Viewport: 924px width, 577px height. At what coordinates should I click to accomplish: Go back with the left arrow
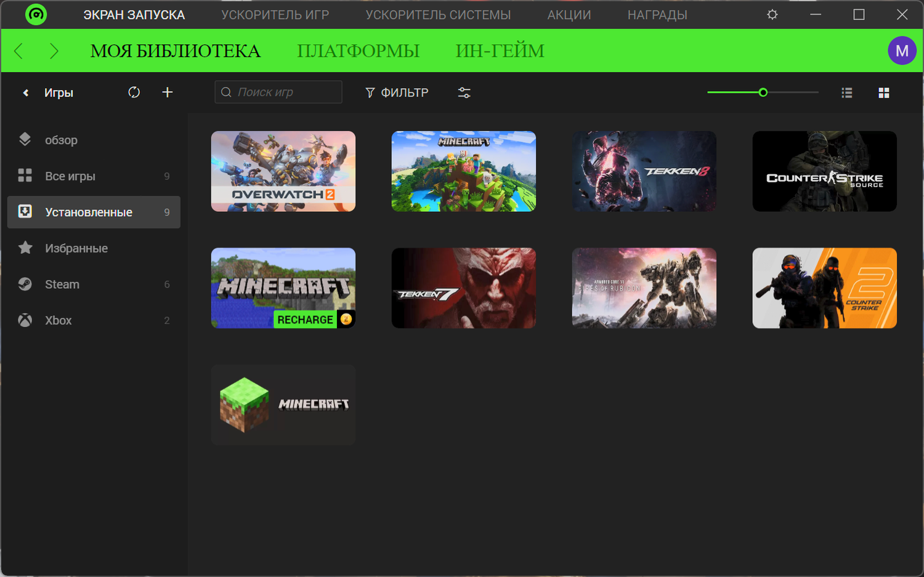(x=18, y=51)
